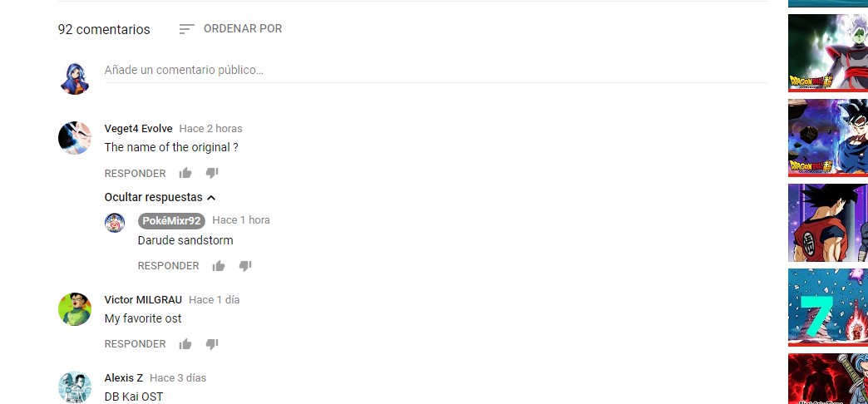Image resolution: width=868 pixels, height=404 pixels.
Task: Open Victor MILGRAU's profile avatar
Action: coord(75,308)
